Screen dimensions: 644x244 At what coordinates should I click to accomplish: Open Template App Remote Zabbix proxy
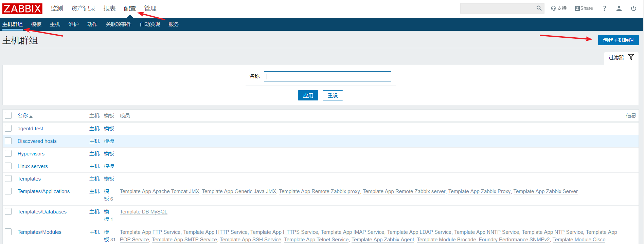[320, 191]
